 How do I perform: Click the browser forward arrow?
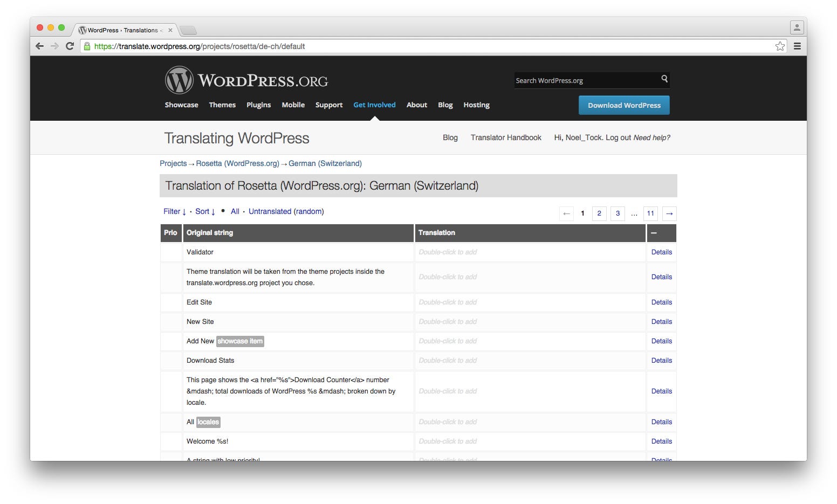click(54, 46)
